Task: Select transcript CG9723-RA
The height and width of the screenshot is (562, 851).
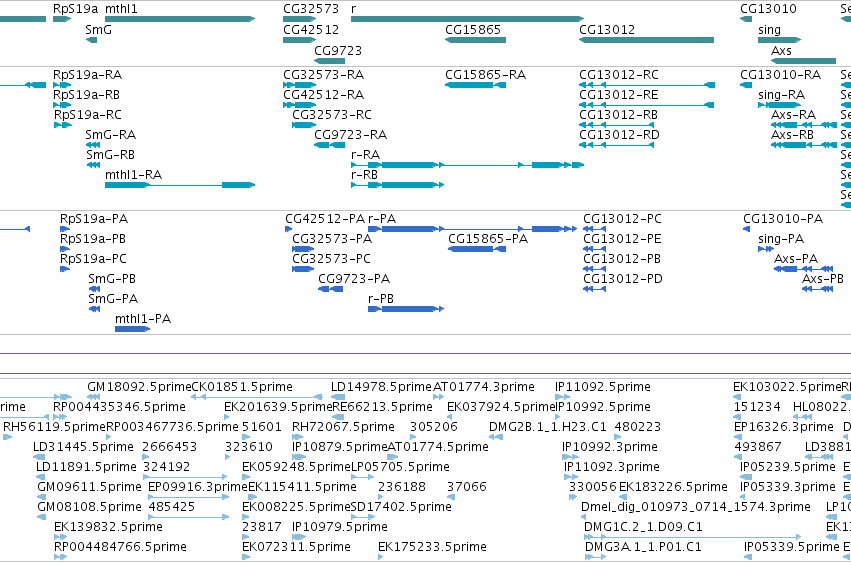Action: click(x=329, y=145)
